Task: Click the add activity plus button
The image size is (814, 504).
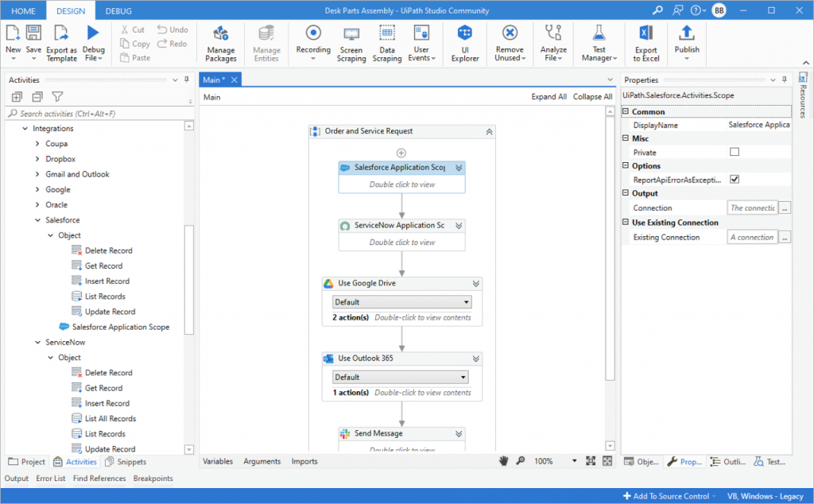Action: pyautogui.click(x=401, y=153)
